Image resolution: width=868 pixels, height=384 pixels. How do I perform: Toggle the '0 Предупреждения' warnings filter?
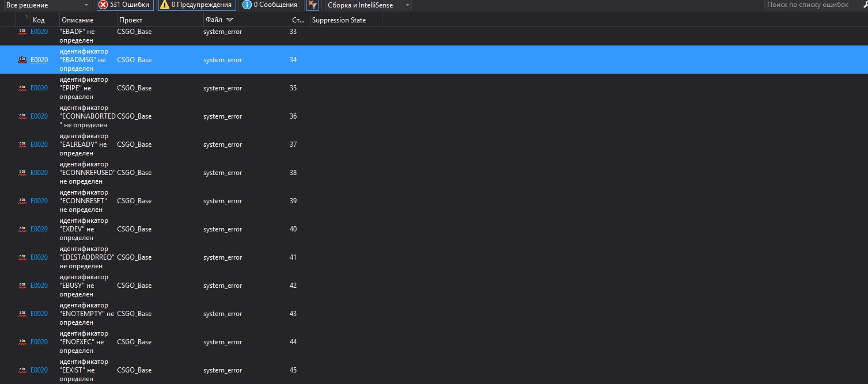(197, 5)
